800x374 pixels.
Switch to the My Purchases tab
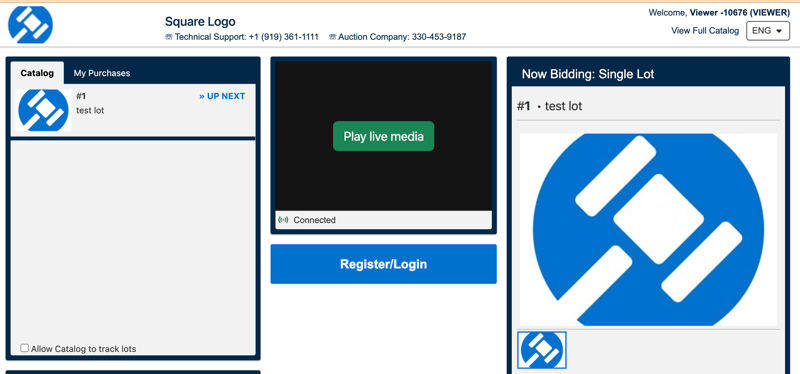[102, 73]
